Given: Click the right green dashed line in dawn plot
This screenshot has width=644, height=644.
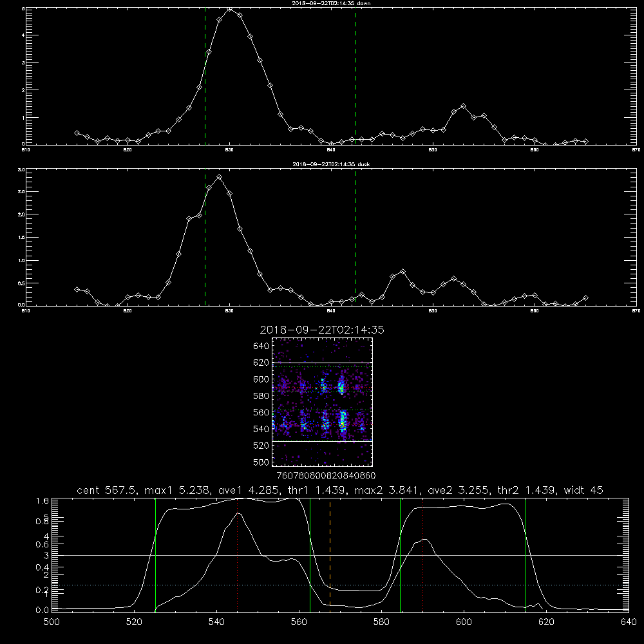Looking at the screenshot, I should tap(355, 76).
